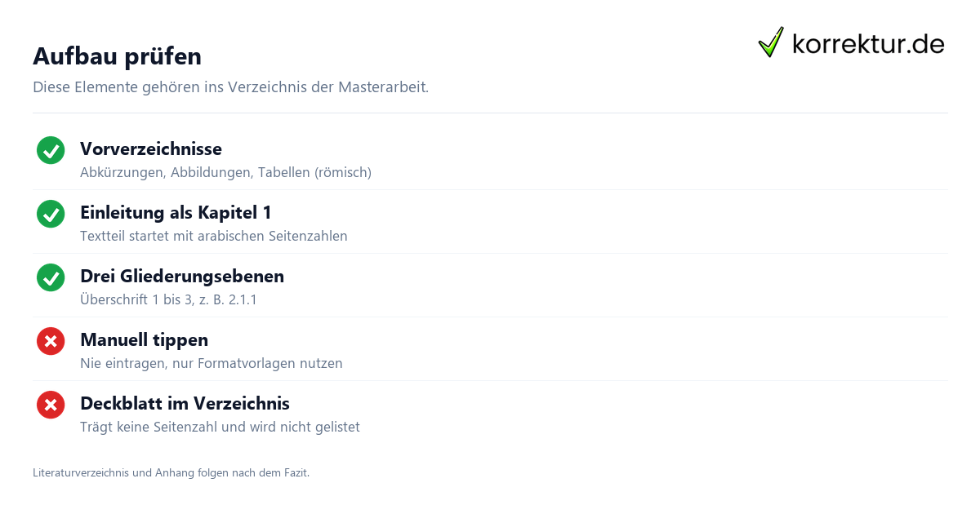
Task: Click the green checkmark in the korrektur.de logo
Action: click(771, 42)
